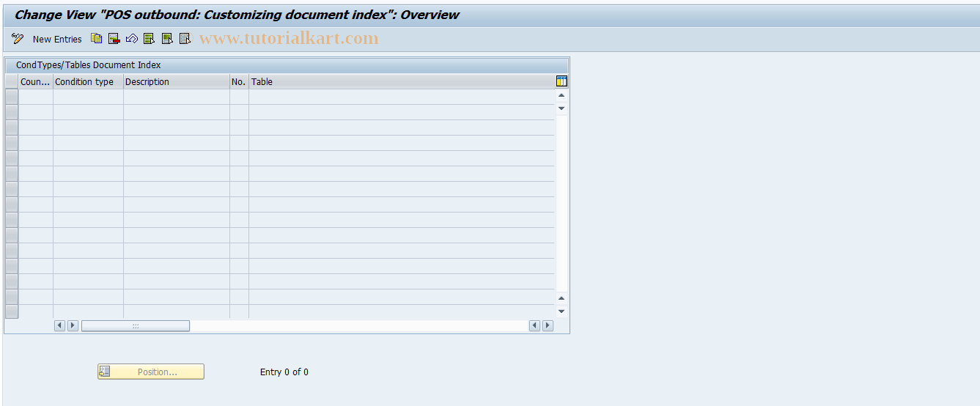Click the Table column header
Viewport: 980px width, 406px height.
tap(402, 82)
